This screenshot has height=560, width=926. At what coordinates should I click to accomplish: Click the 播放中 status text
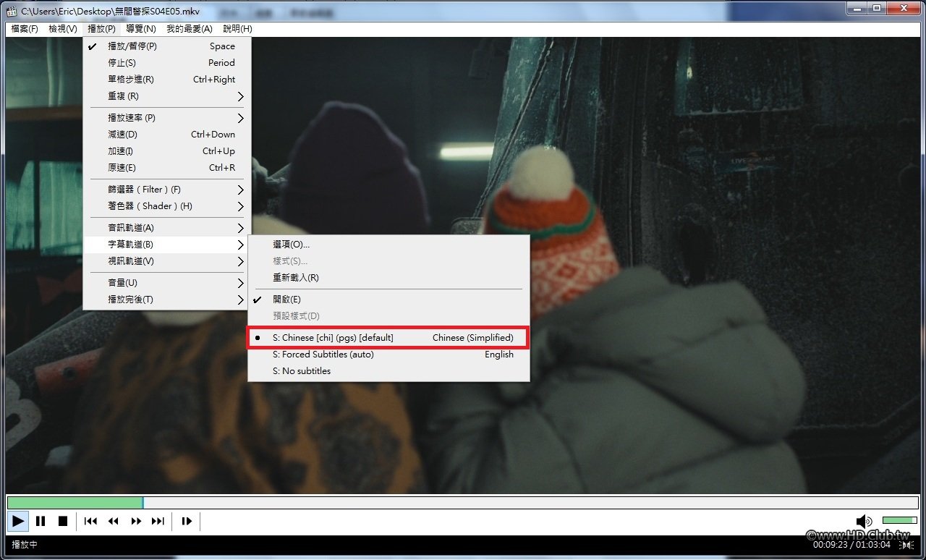(x=25, y=545)
